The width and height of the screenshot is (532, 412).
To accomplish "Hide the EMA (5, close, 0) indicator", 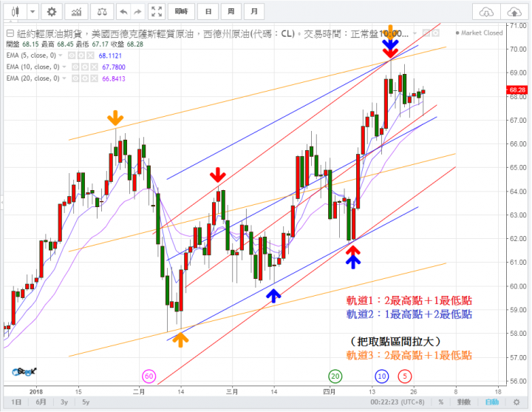I will (x=72, y=55).
